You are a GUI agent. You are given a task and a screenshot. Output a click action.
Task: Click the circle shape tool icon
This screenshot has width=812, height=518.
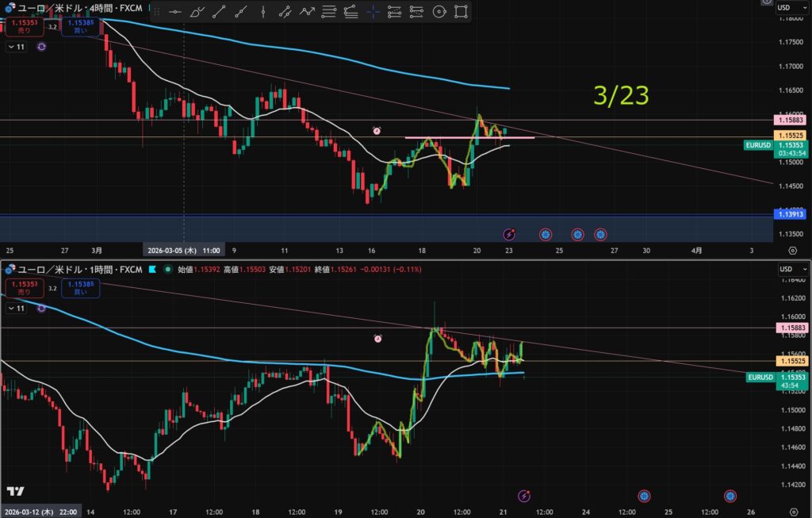(x=439, y=11)
